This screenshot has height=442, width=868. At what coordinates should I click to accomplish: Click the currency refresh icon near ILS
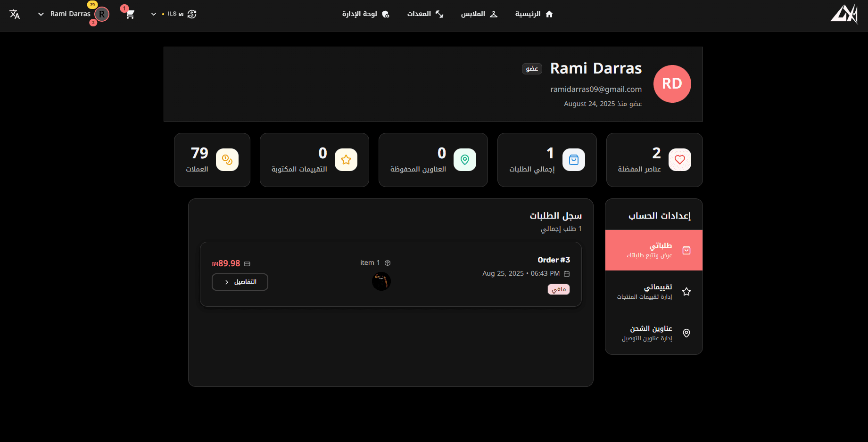[x=191, y=14]
